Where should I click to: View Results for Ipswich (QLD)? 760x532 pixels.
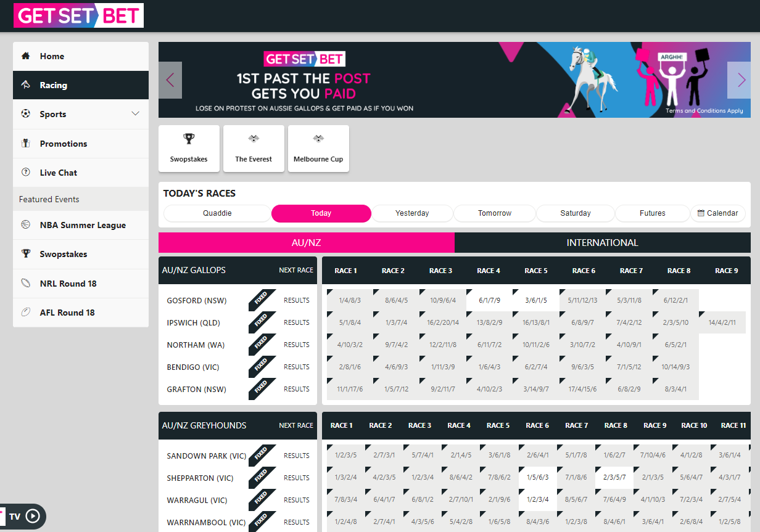297,322
